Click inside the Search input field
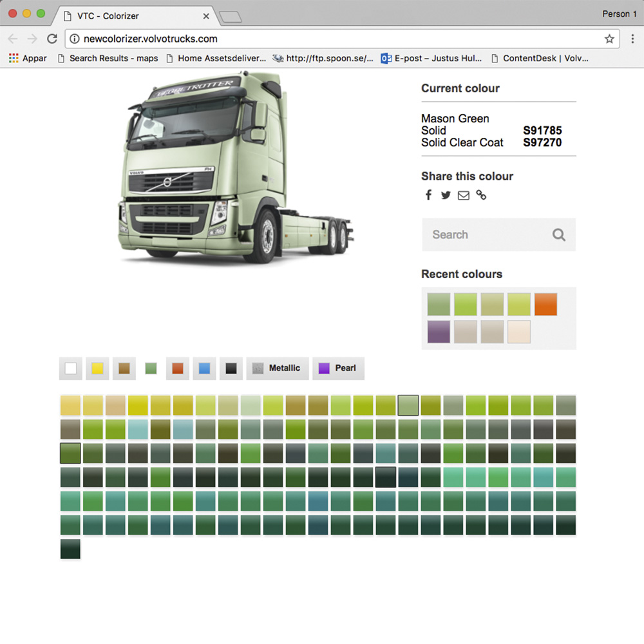The height and width of the screenshot is (644, 644). point(483,234)
